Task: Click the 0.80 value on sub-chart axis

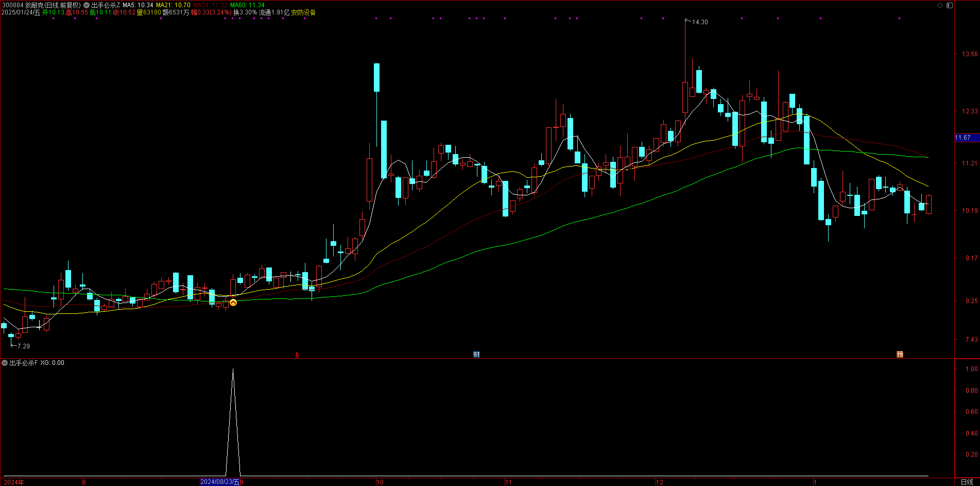Action: (972, 391)
